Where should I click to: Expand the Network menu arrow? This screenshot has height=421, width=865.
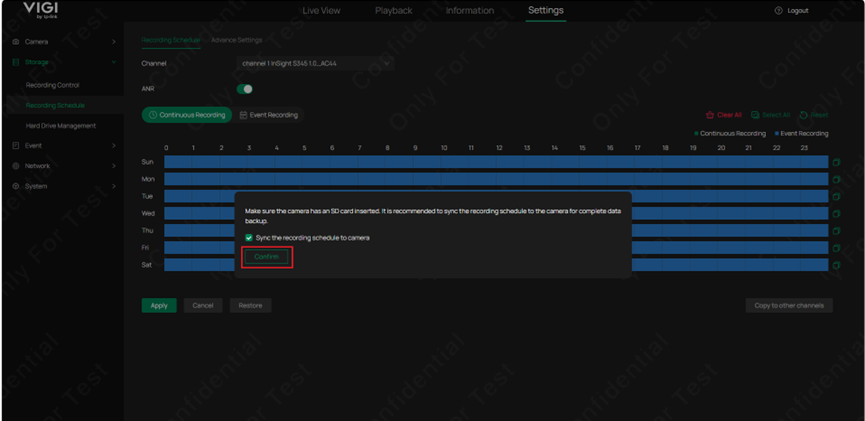click(x=114, y=166)
